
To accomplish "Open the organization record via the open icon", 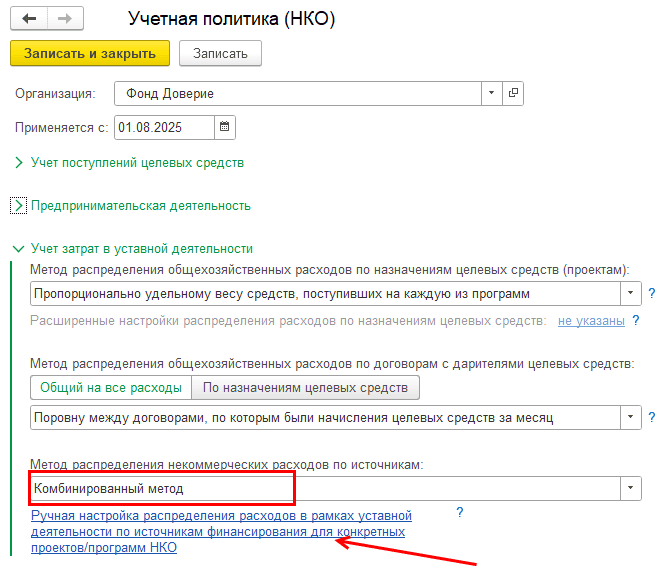I will 513,93.
